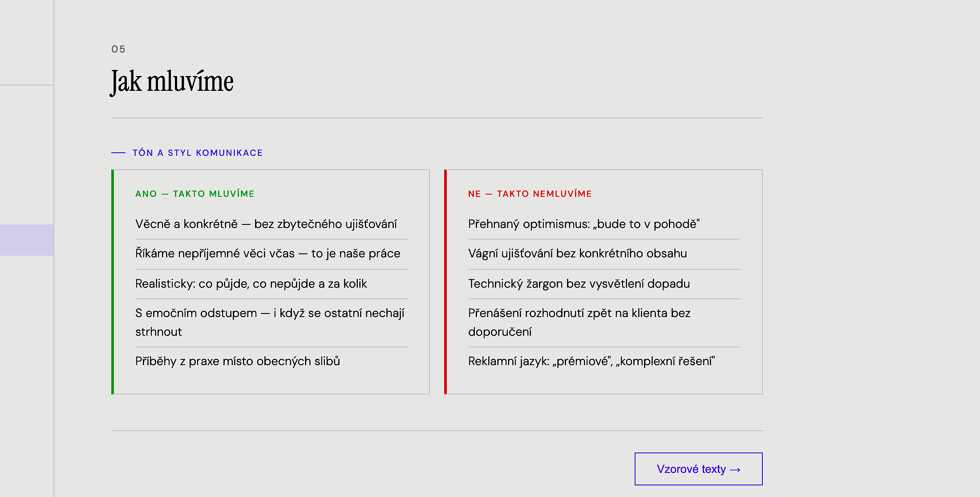Select the Věcně a konkrétně list item

(x=266, y=224)
